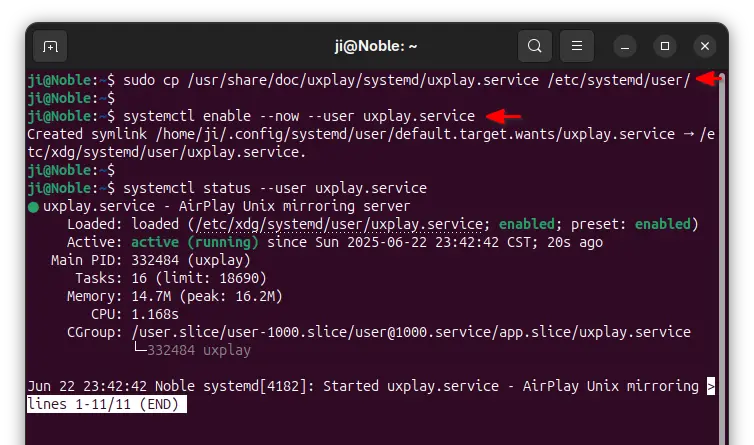
Task: Click the CGroup path line
Action: tap(378, 332)
